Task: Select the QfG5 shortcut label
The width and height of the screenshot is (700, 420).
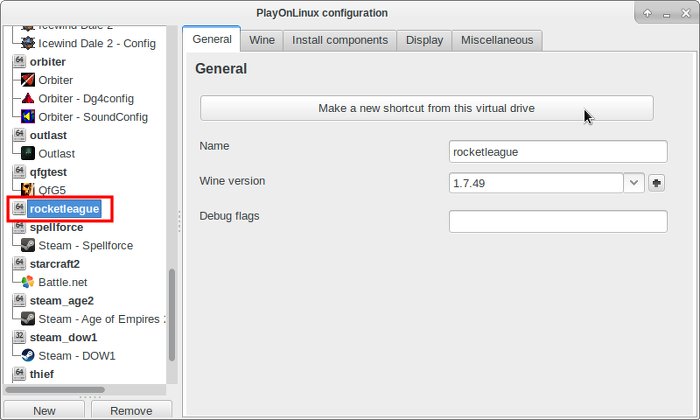Action: tap(52, 190)
